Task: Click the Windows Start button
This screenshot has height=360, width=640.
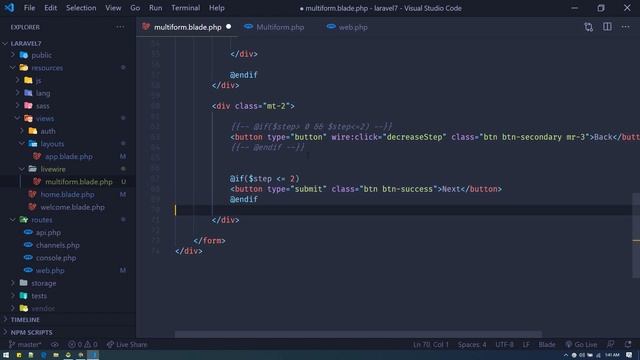Action: [x=6, y=355]
